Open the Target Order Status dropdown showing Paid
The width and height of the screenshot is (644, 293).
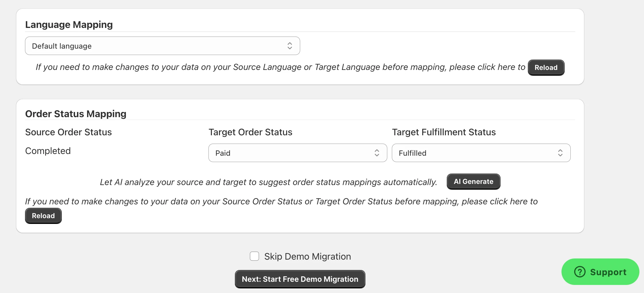(x=298, y=153)
